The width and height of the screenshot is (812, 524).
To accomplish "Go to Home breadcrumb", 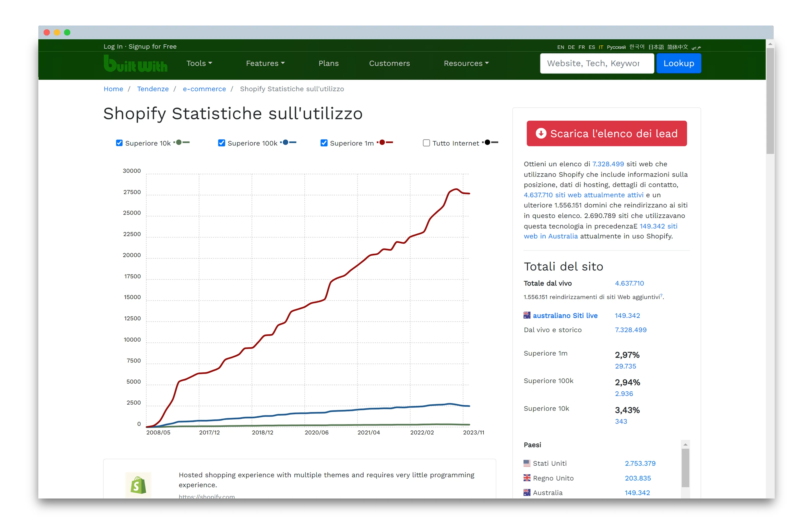I will point(113,89).
